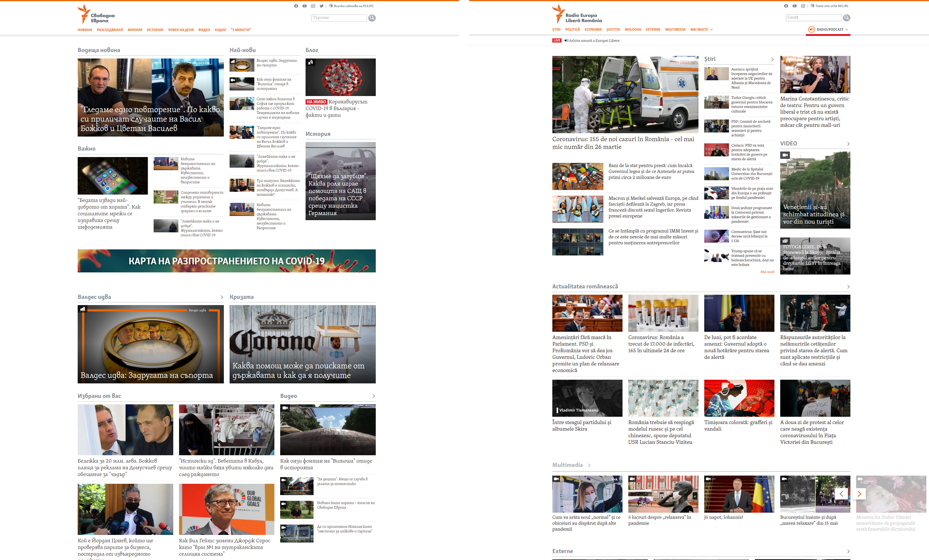929x560 pixels.
Task: Click Facebook icon on Radio Europa Liberă header
Action: tap(786, 6)
